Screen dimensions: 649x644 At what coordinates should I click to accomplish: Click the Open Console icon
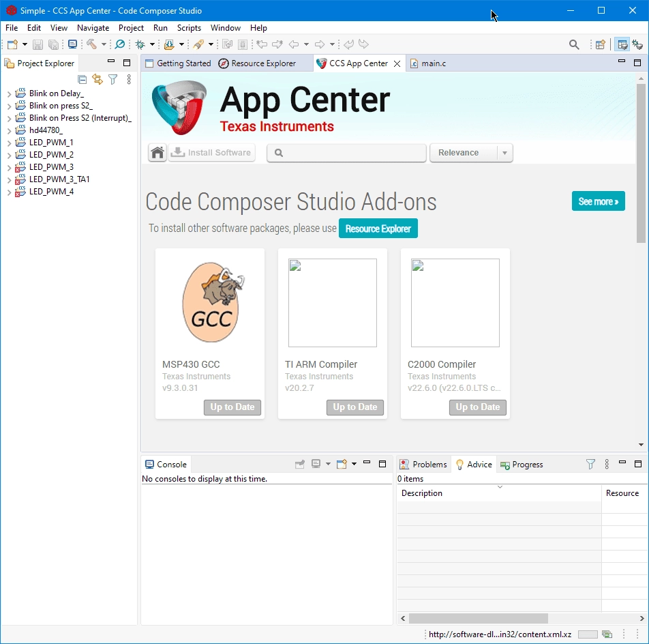(342, 465)
